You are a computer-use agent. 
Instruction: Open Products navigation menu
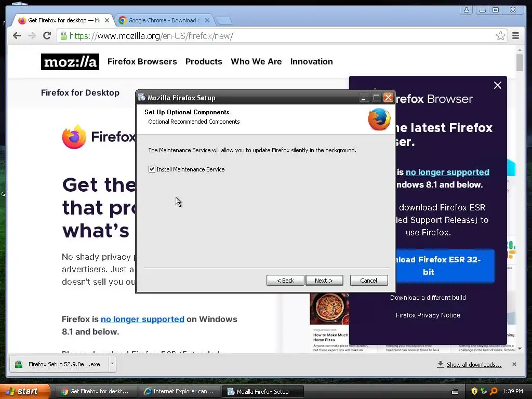(204, 61)
